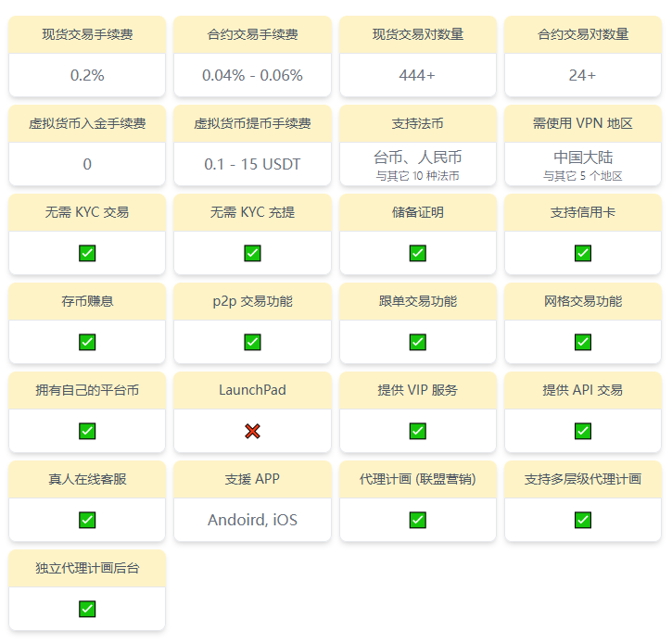
Task: Click the 与其它 5 个地区 text
Action: [x=582, y=176]
